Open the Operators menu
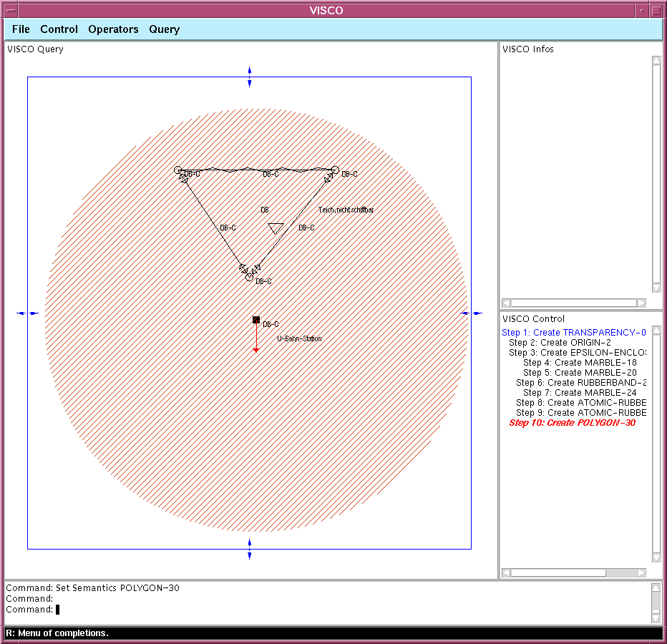Viewport: 667px width, 644px height. coord(113,29)
